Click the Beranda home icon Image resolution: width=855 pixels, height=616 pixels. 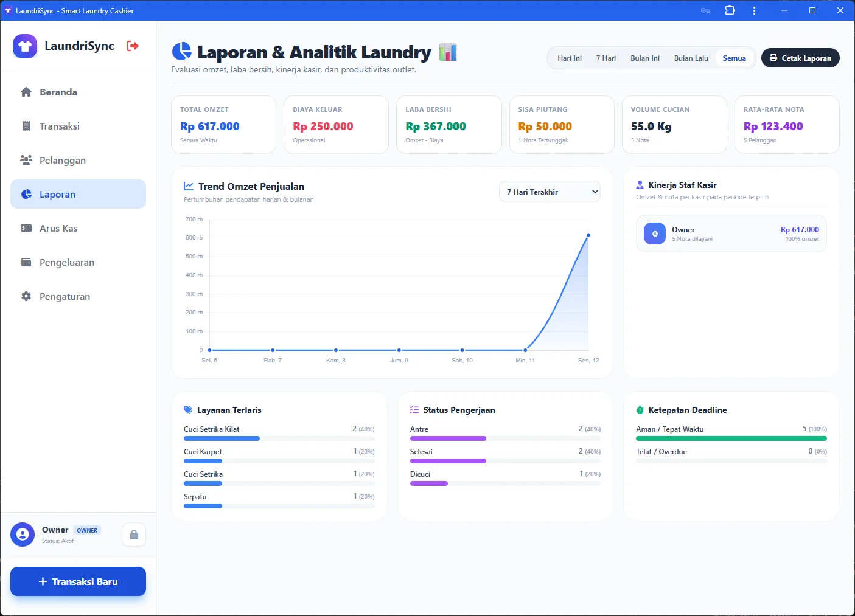(x=26, y=92)
